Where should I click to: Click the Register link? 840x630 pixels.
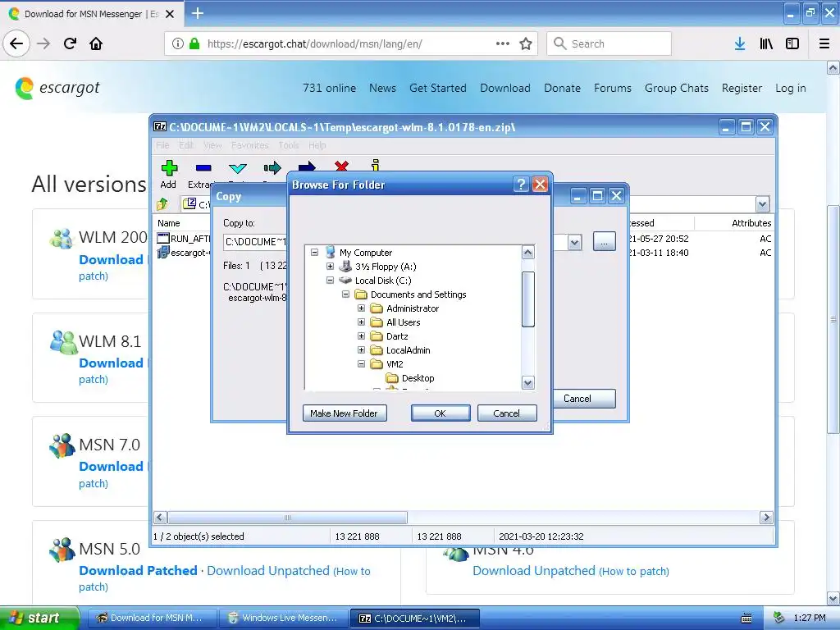tap(742, 88)
